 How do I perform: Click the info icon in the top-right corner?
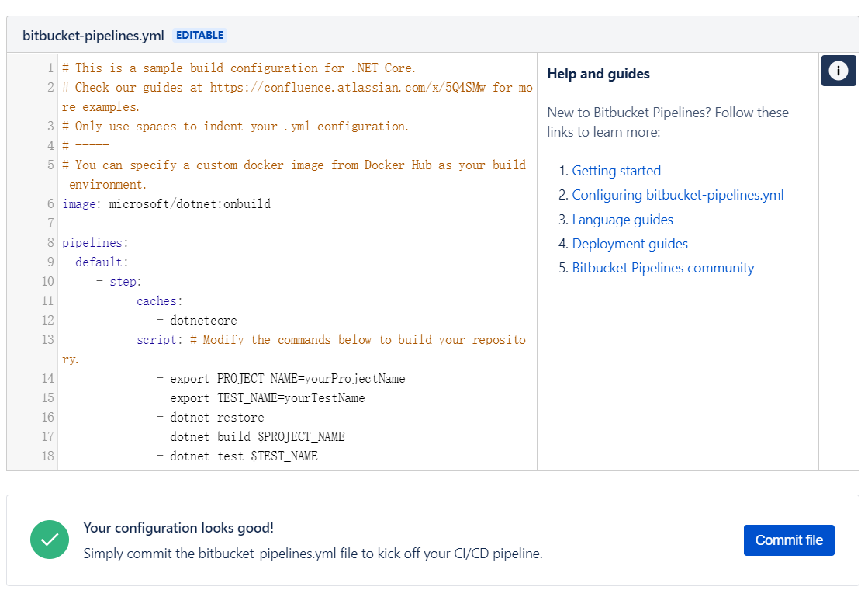[839, 71]
